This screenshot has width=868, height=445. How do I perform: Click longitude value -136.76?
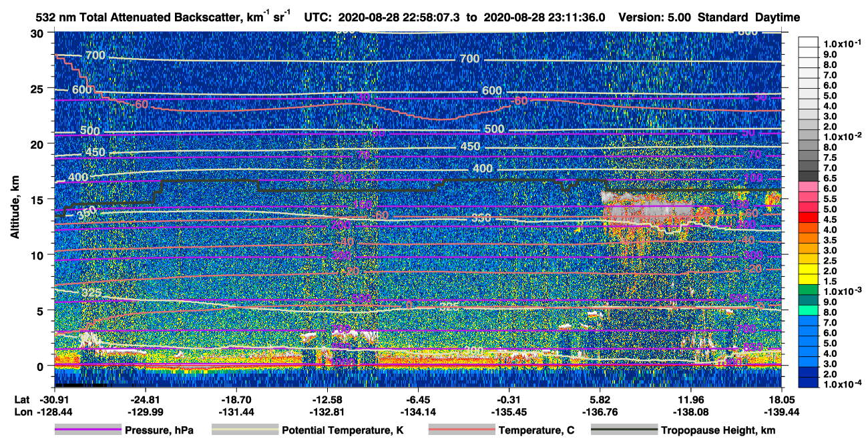(x=600, y=412)
